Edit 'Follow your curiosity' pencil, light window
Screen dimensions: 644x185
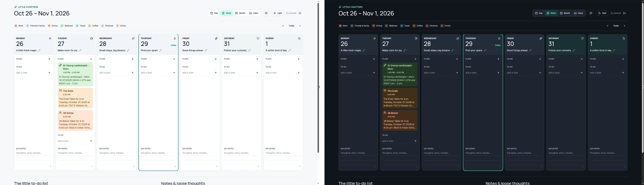tap(249, 50)
